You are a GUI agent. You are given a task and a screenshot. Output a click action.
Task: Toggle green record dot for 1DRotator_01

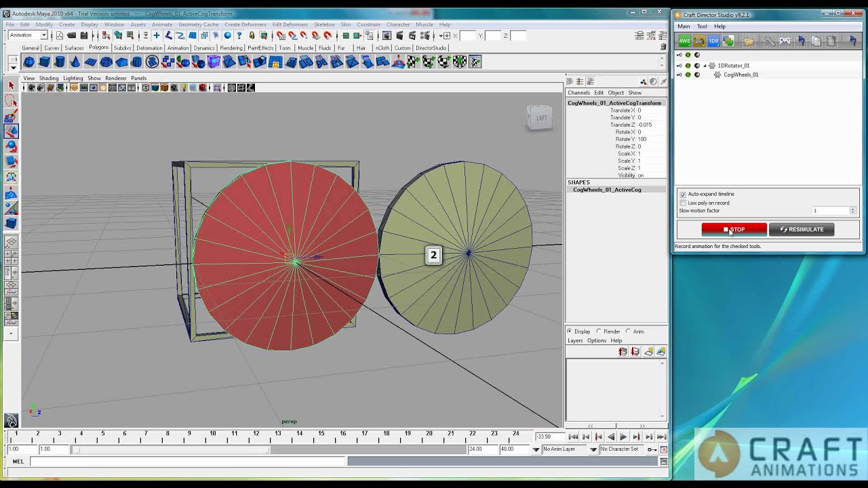688,66
